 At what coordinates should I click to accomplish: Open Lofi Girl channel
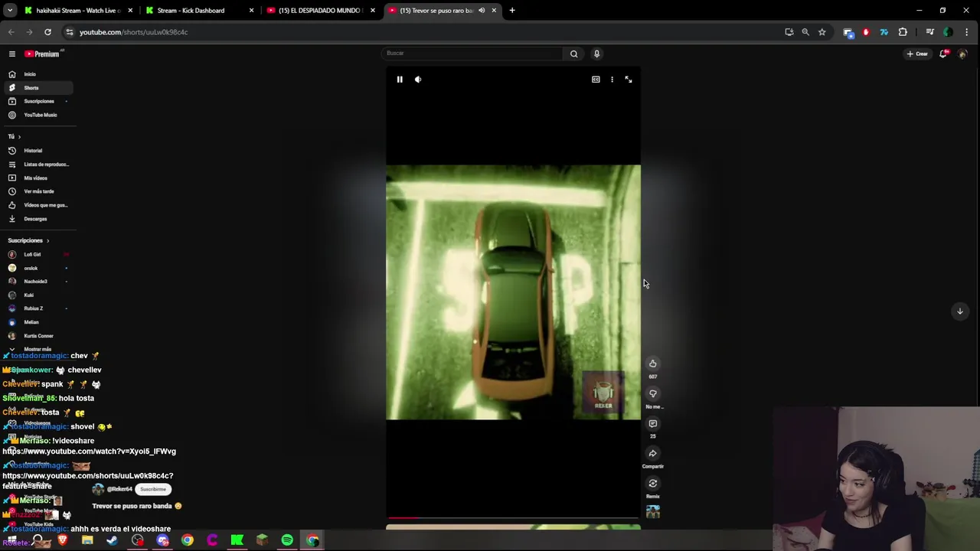37,254
